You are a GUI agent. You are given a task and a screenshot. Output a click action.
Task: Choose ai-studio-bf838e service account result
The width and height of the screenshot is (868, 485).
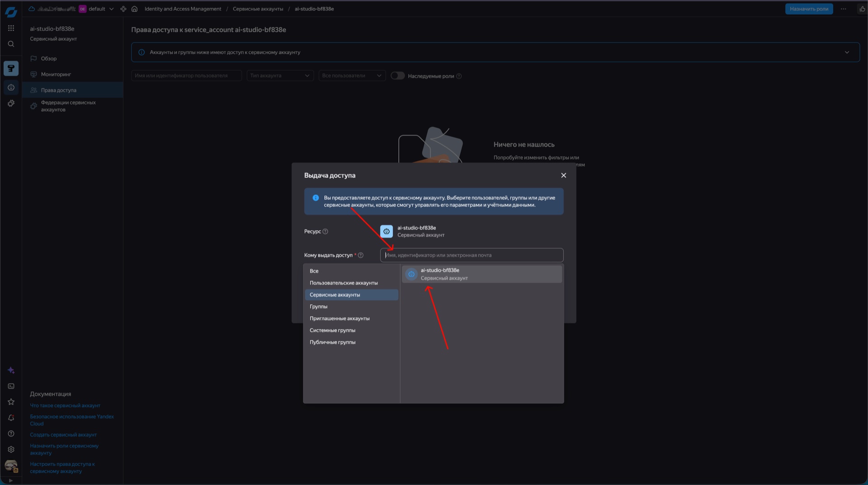[481, 274]
